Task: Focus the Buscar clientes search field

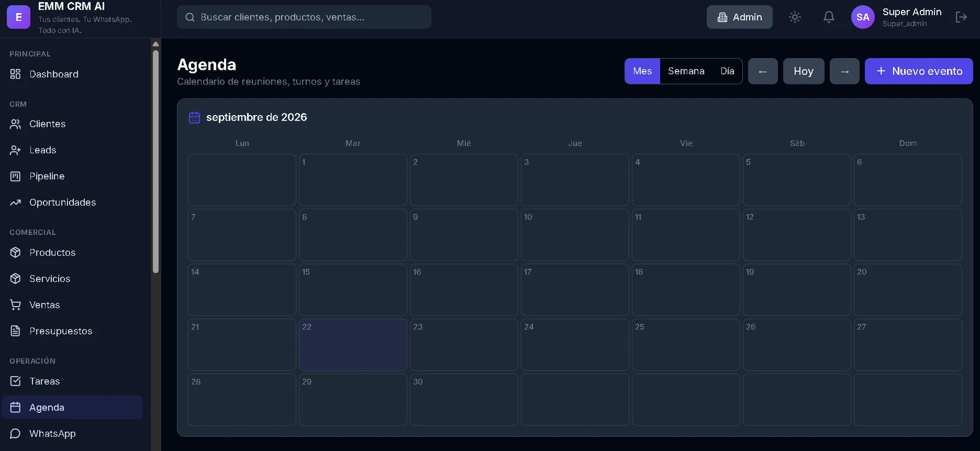Action: click(304, 17)
